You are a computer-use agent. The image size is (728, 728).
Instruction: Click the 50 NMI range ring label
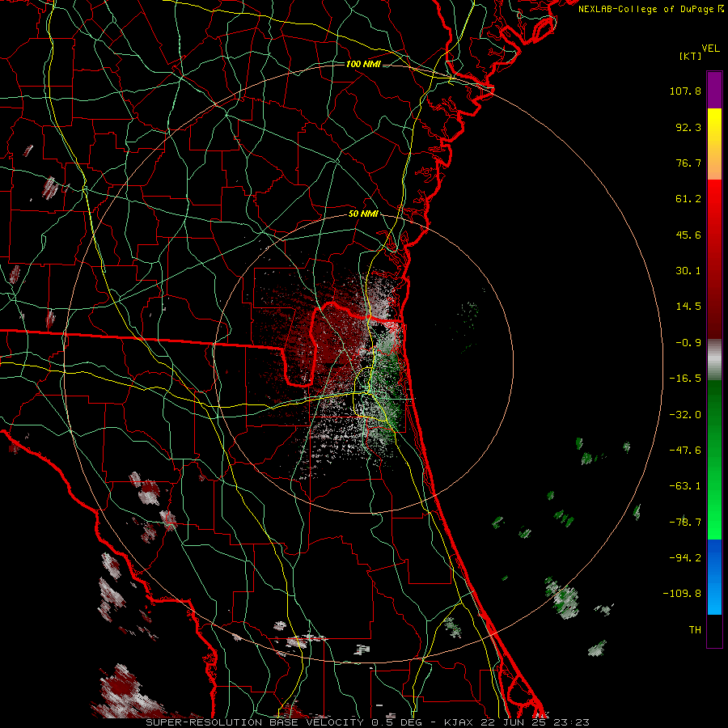363,214
